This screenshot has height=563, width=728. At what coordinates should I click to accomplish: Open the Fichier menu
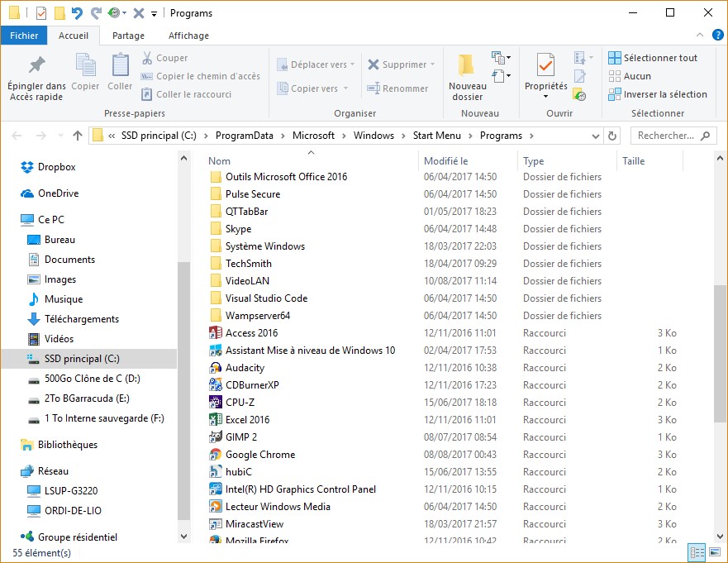[x=24, y=36]
